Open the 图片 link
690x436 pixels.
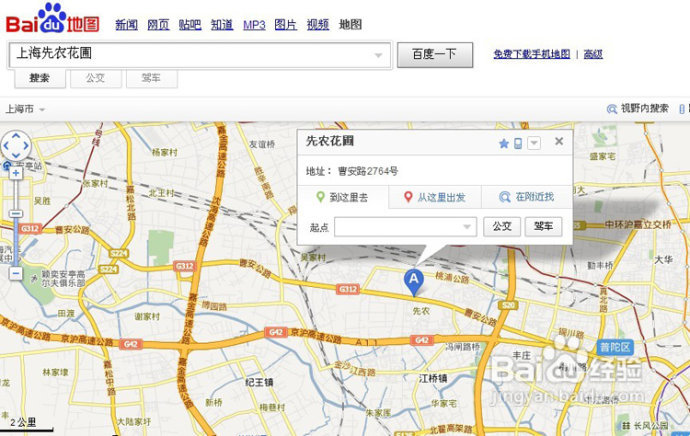point(286,25)
